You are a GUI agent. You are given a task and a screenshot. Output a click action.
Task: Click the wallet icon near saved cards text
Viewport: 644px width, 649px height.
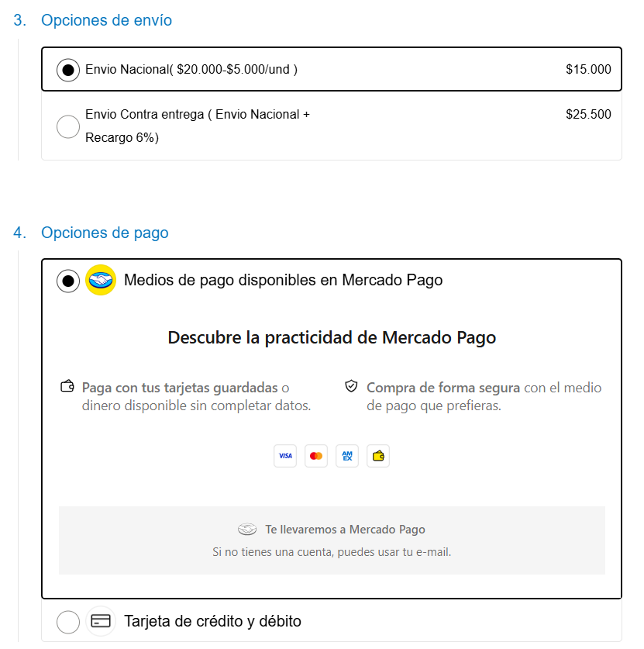point(67,387)
